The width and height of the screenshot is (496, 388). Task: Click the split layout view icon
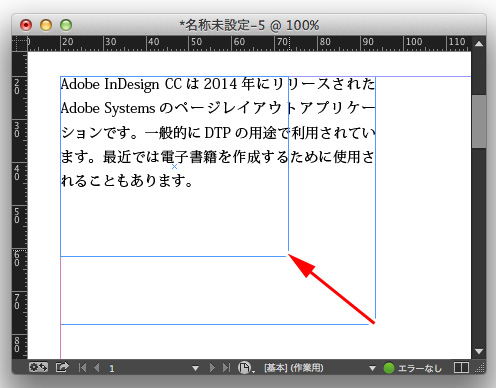(461, 368)
